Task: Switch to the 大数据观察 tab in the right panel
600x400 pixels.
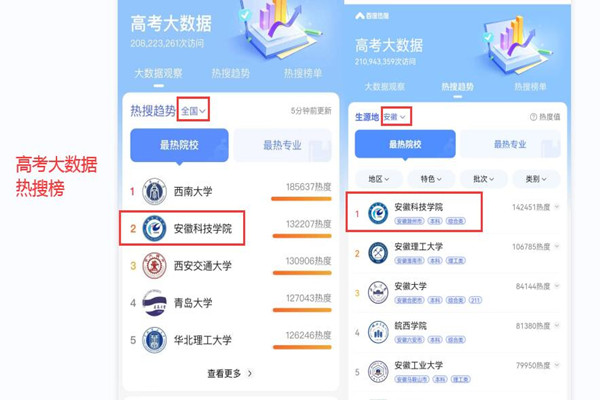Action: (384, 87)
